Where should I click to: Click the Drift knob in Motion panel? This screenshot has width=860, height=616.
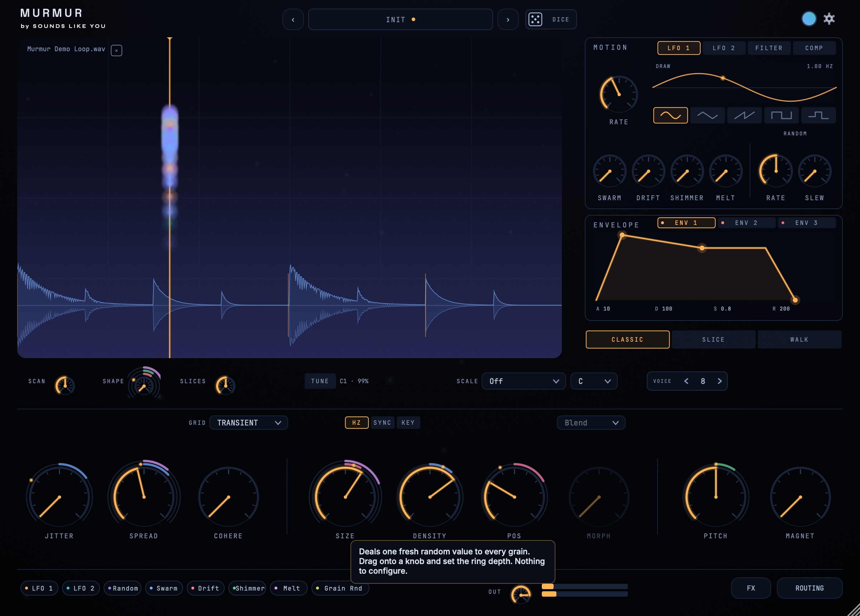tap(648, 171)
